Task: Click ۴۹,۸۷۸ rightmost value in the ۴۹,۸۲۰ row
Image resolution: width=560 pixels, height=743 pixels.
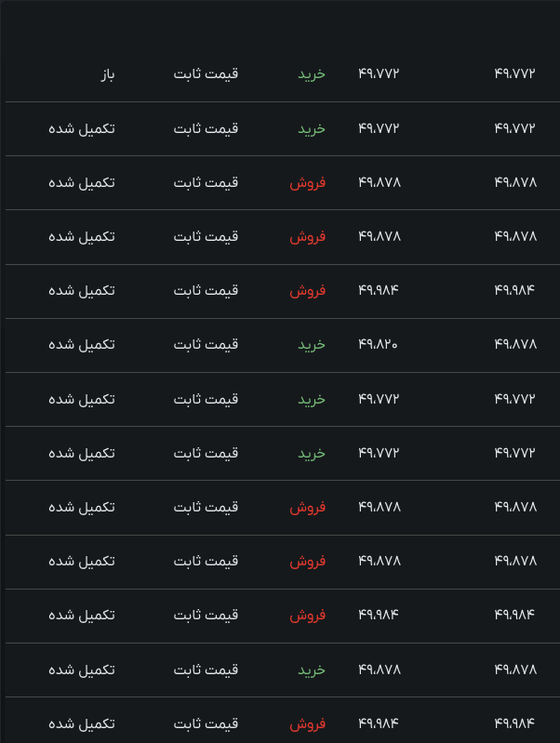Action: [515, 344]
